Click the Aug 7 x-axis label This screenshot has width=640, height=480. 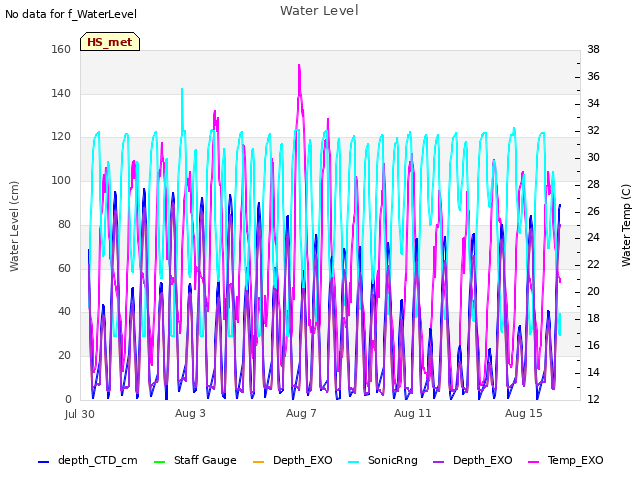[301, 413]
